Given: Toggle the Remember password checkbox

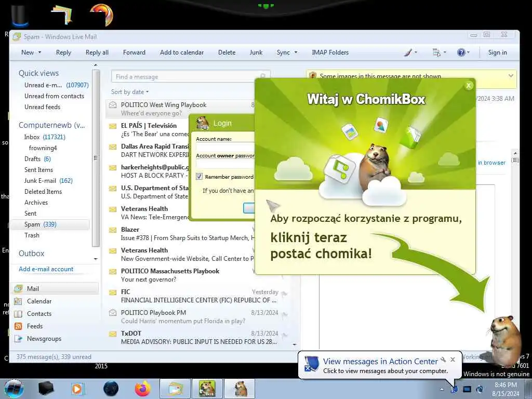Looking at the screenshot, I should pyautogui.click(x=199, y=177).
